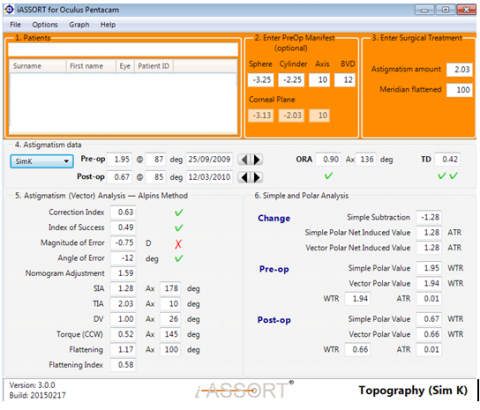Open the Help menu

108,25
